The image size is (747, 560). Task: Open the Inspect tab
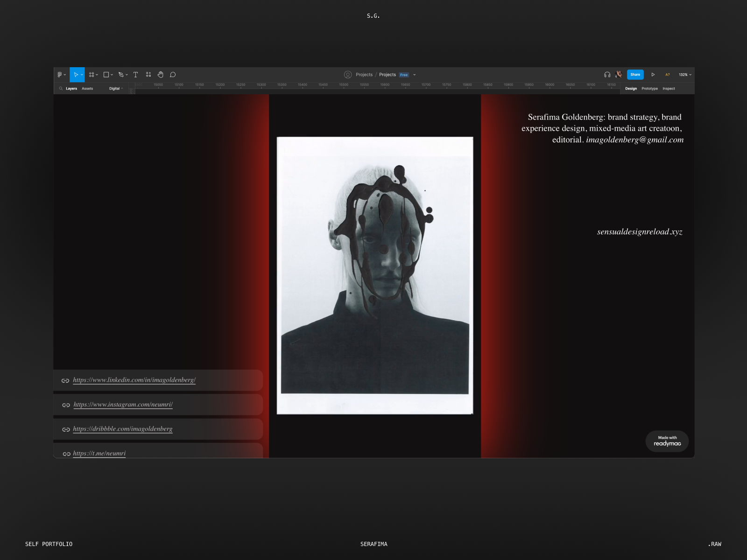(x=669, y=89)
